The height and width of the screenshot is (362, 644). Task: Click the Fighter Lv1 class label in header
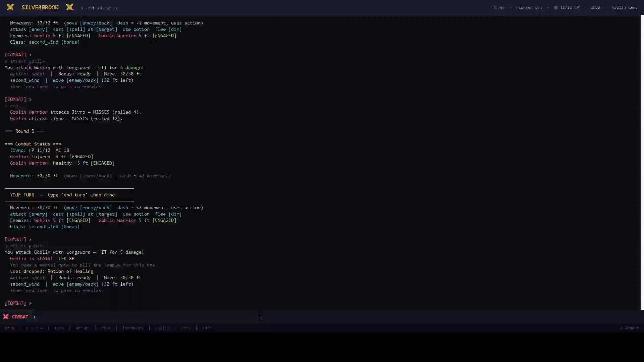click(529, 7)
